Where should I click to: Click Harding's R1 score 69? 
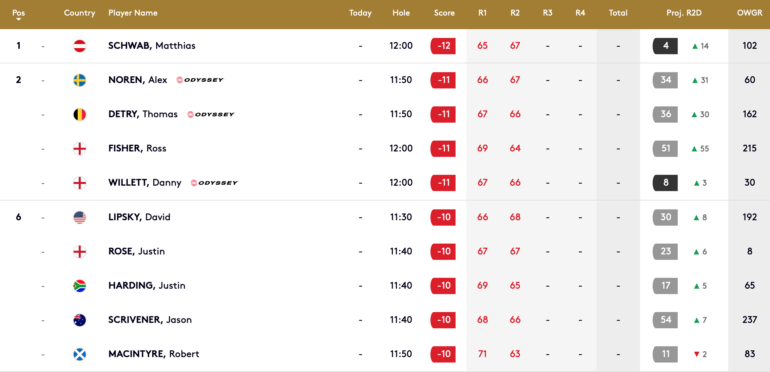[483, 286]
